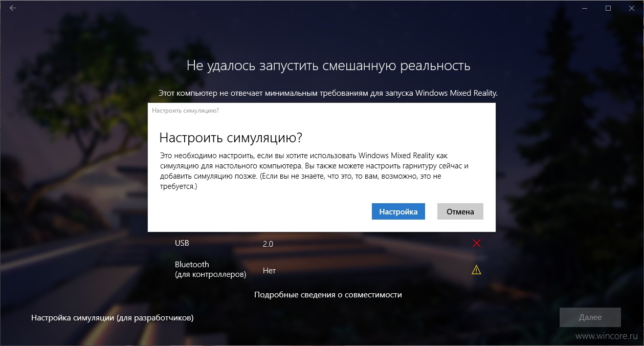Click the heading Не удалось запустить смешанную реальность
The image size is (644, 346).
[328, 66]
